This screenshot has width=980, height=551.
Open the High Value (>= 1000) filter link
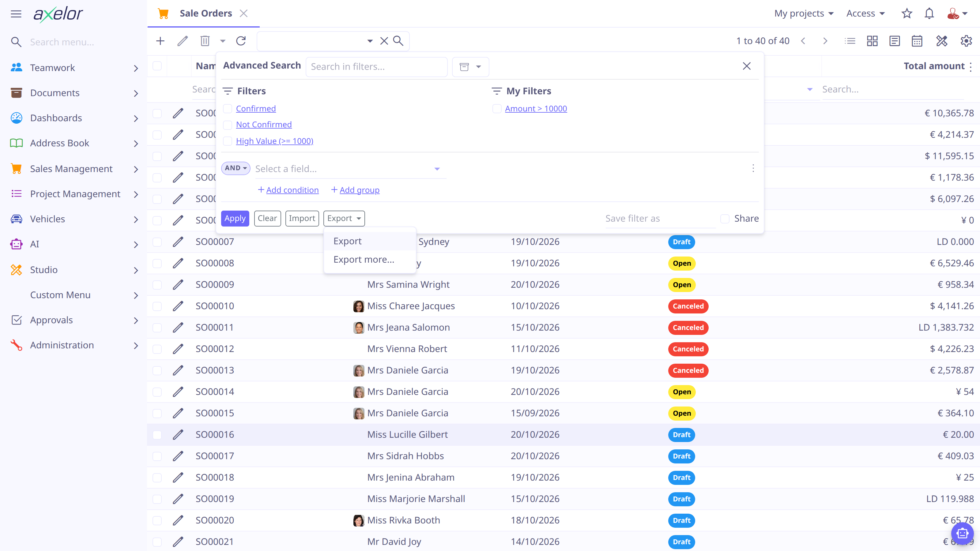[275, 141]
